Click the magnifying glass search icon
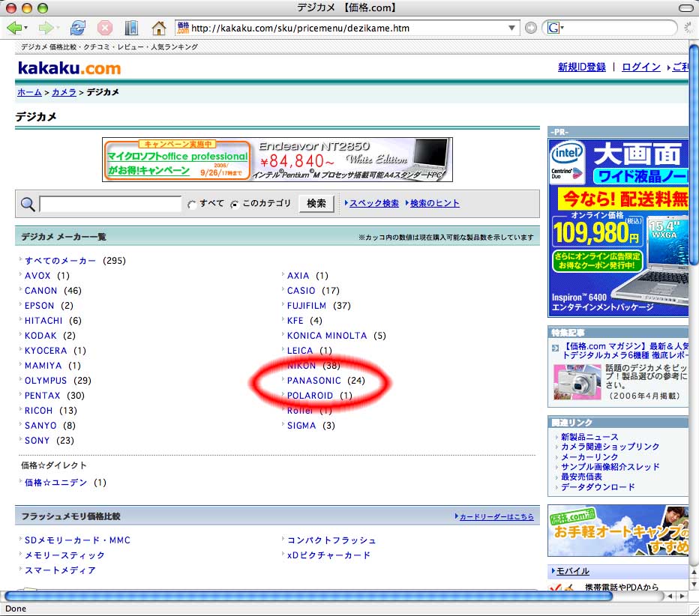This screenshot has width=699, height=616. click(x=28, y=204)
